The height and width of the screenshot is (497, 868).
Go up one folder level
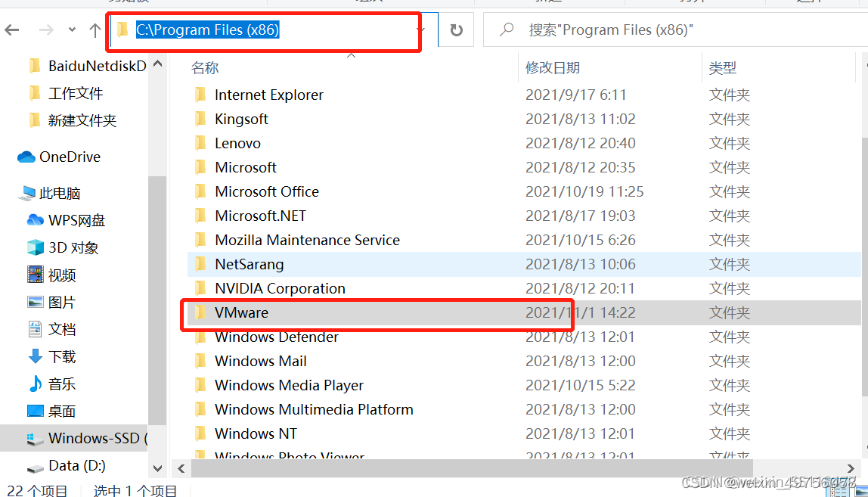95,30
